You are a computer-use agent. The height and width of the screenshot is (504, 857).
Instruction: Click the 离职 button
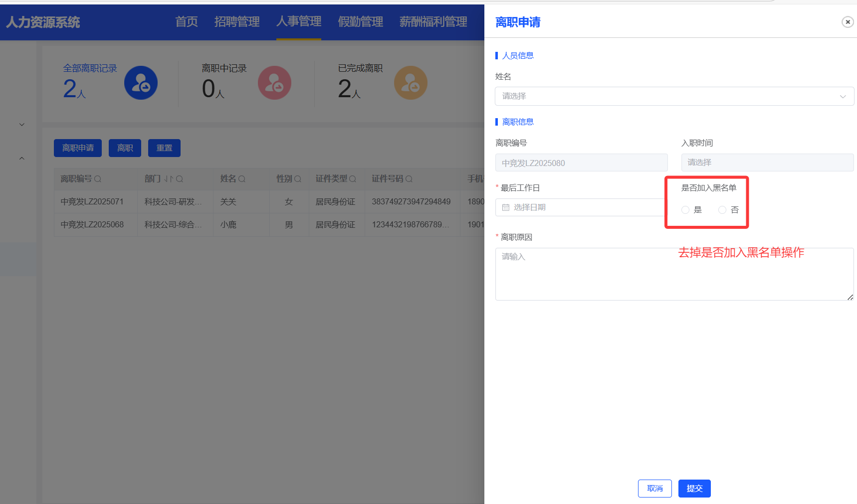pos(125,148)
